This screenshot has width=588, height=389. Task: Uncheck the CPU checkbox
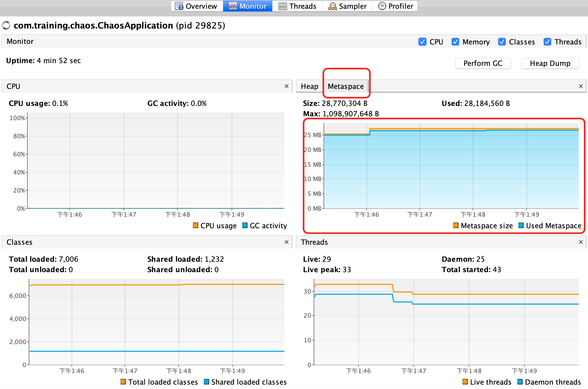pyautogui.click(x=422, y=42)
